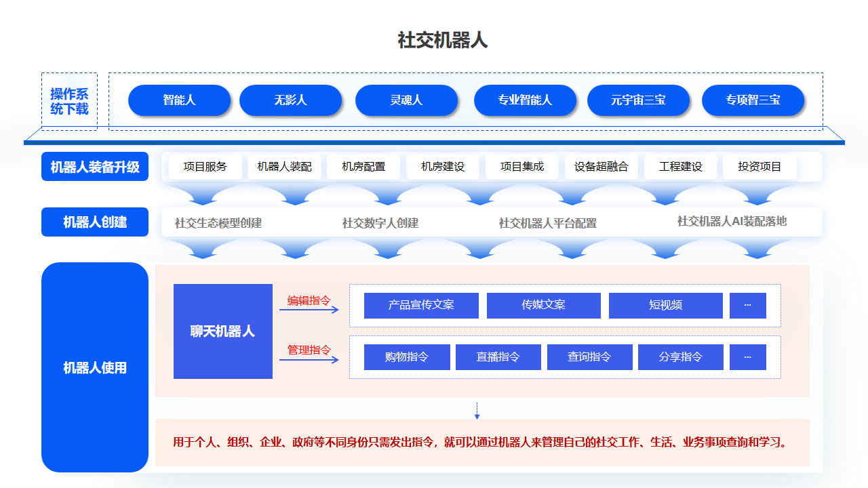
Task: Select the 机器人创建 label
Action: coord(95,222)
